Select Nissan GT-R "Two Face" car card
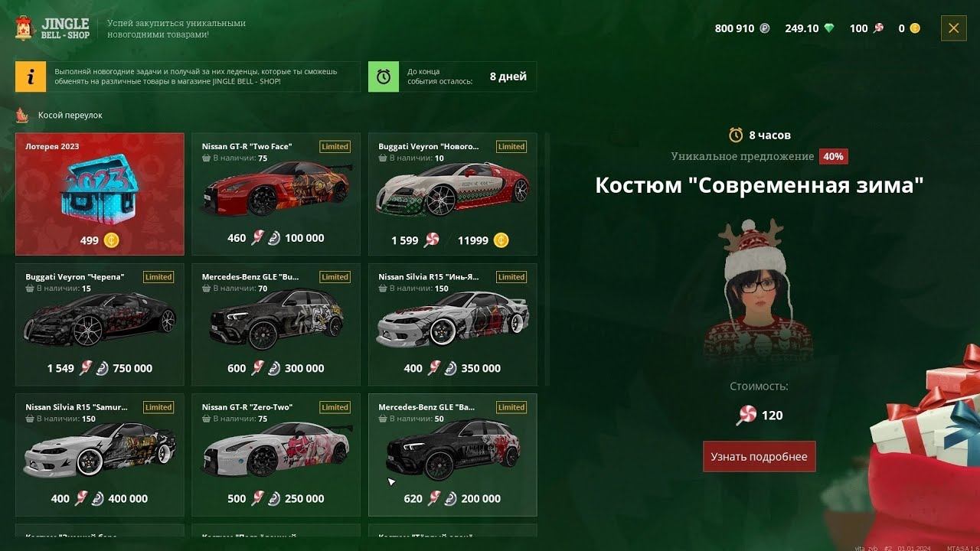Viewport: 980px width, 551px height. coord(276,194)
